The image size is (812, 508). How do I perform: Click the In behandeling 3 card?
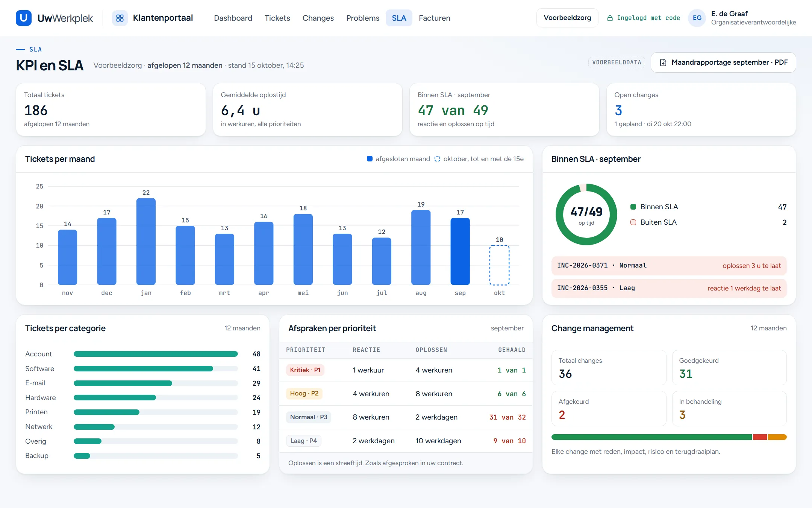tap(729, 409)
